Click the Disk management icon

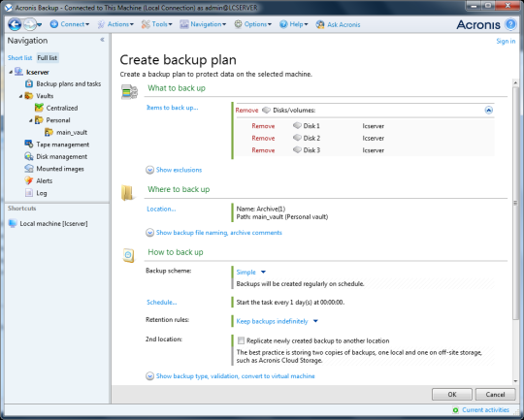tap(29, 156)
